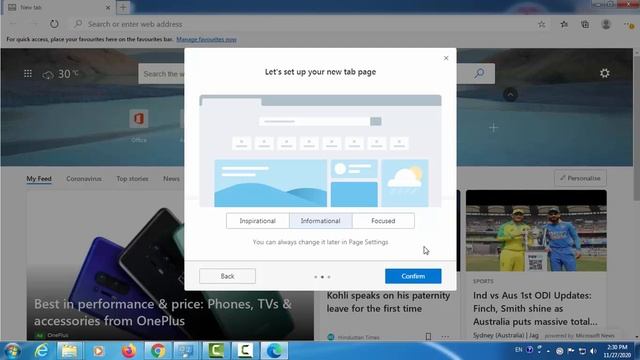Click the taskbar clock and date
This screenshot has height=360, width=640.
[x=617, y=351]
